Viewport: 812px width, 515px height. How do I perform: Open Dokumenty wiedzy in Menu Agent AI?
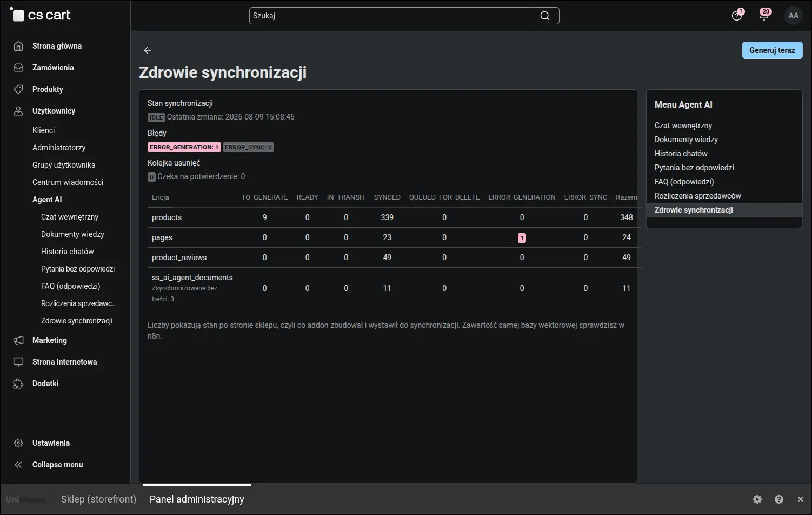(x=686, y=140)
